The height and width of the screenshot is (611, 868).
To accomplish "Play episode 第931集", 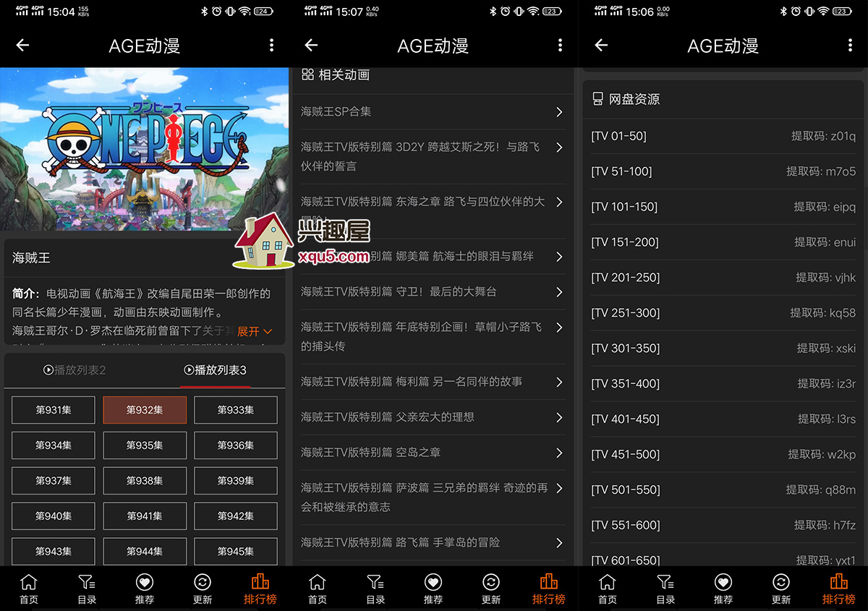I will (54, 410).
